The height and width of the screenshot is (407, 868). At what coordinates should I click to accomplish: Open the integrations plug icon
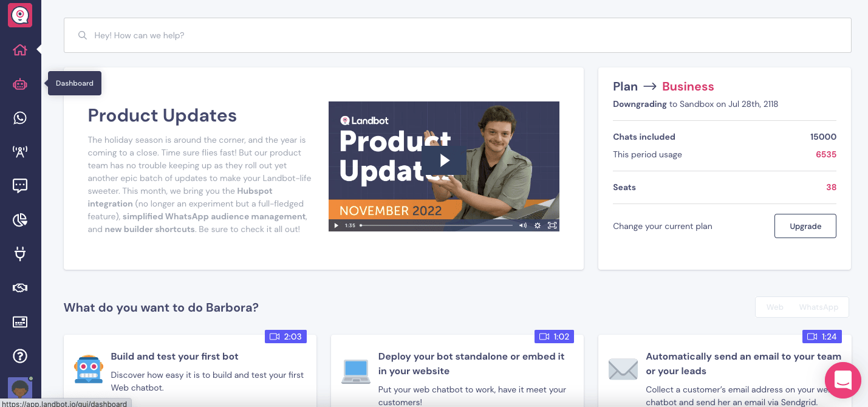20,253
